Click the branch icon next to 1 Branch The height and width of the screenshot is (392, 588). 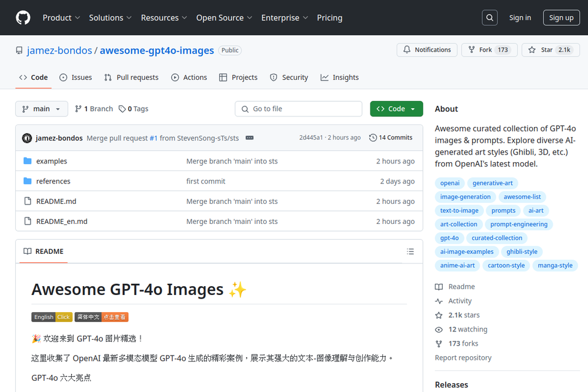click(78, 109)
